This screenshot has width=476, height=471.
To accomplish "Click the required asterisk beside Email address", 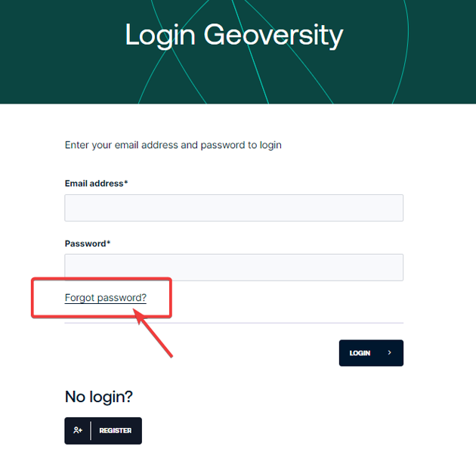I will [126, 183].
